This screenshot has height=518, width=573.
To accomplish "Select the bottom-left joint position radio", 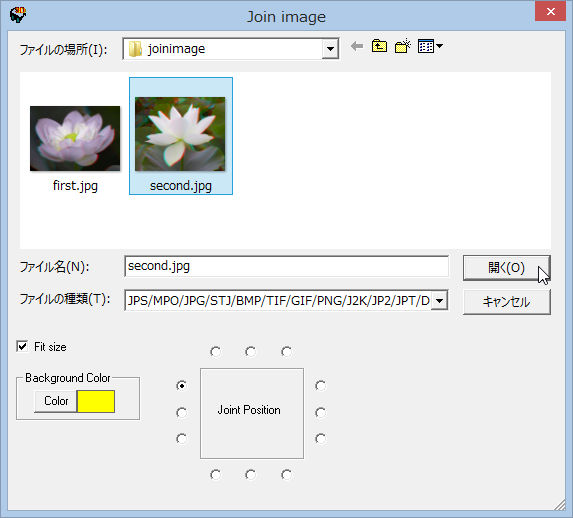I will pyautogui.click(x=215, y=475).
